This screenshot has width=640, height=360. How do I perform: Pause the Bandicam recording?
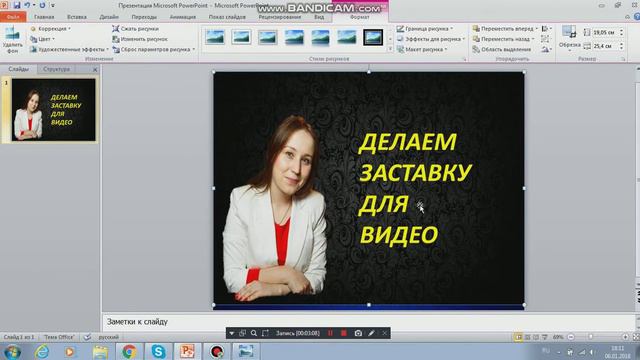point(330,333)
